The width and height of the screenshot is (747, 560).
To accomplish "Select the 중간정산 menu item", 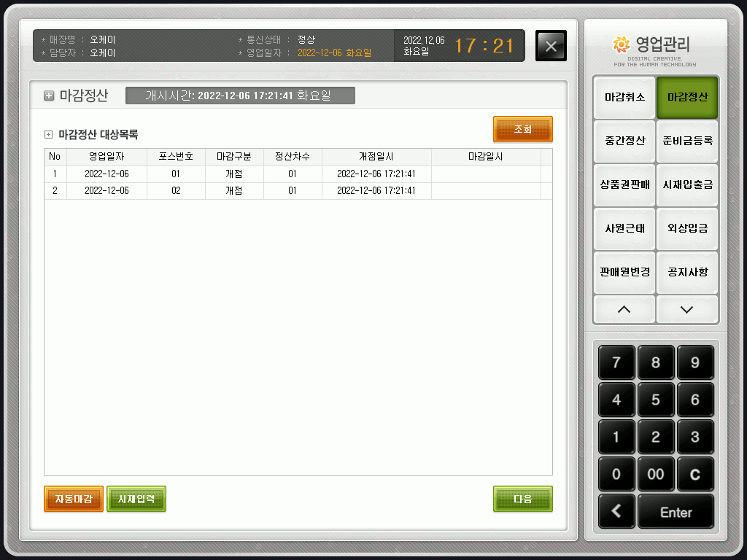I will pos(624,141).
